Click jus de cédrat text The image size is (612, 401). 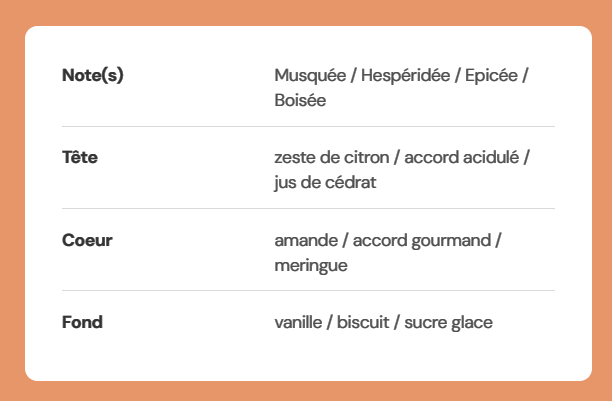click(x=325, y=183)
